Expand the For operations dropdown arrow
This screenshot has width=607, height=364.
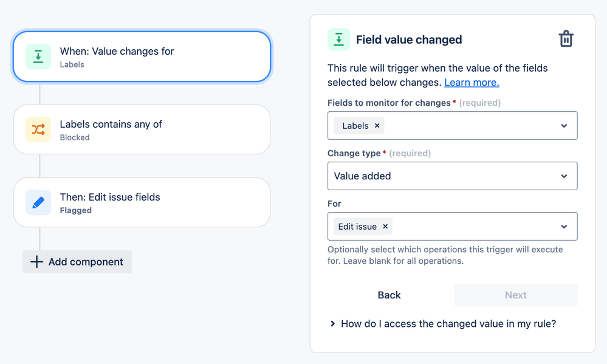pyautogui.click(x=564, y=227)
